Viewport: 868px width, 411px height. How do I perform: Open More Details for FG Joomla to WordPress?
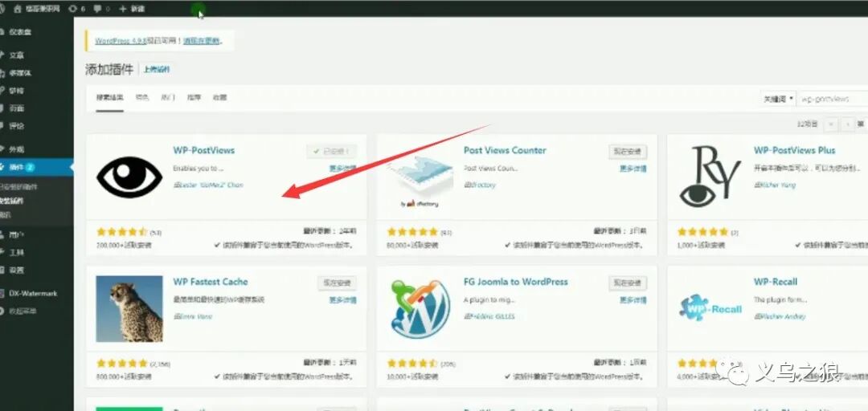633,300
